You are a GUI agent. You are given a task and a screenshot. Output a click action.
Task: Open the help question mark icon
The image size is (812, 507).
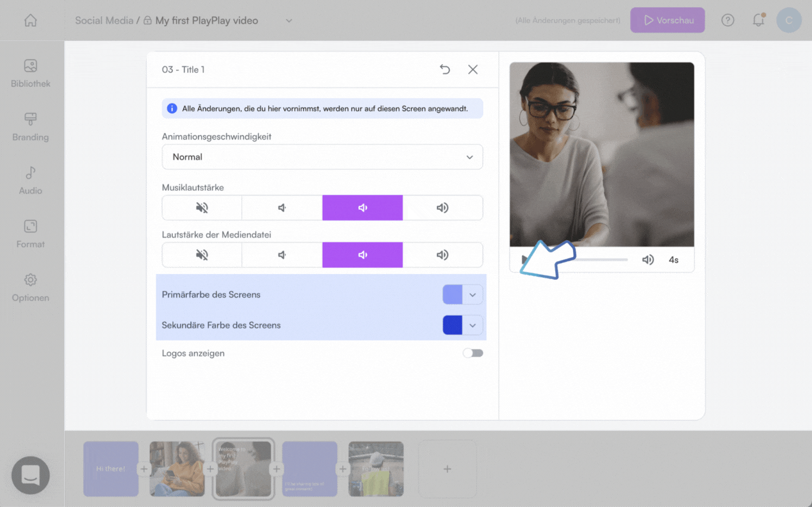pos(728,20)
